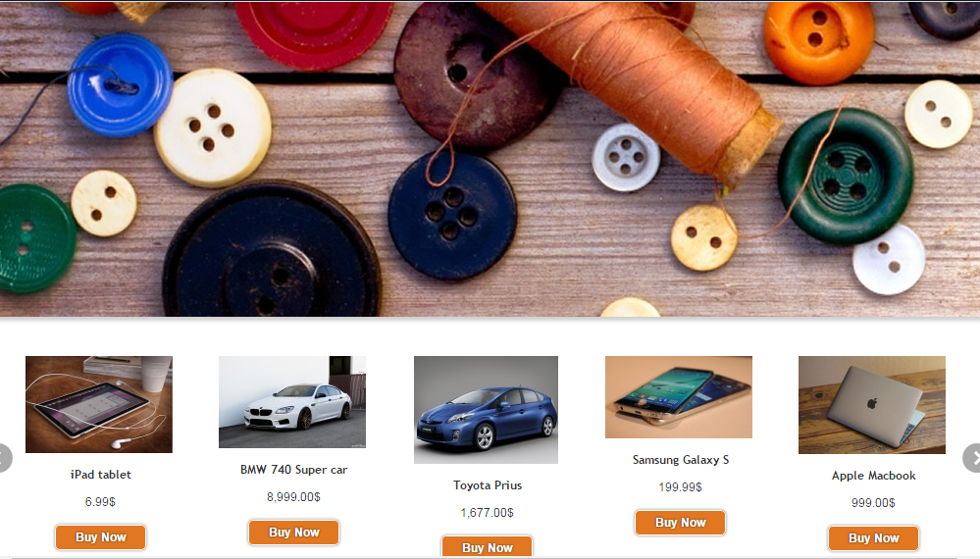Open the Samsung Galaxy phone thumbnail
This screenshot has height=559, width=980.
click(x=679, y=396)
